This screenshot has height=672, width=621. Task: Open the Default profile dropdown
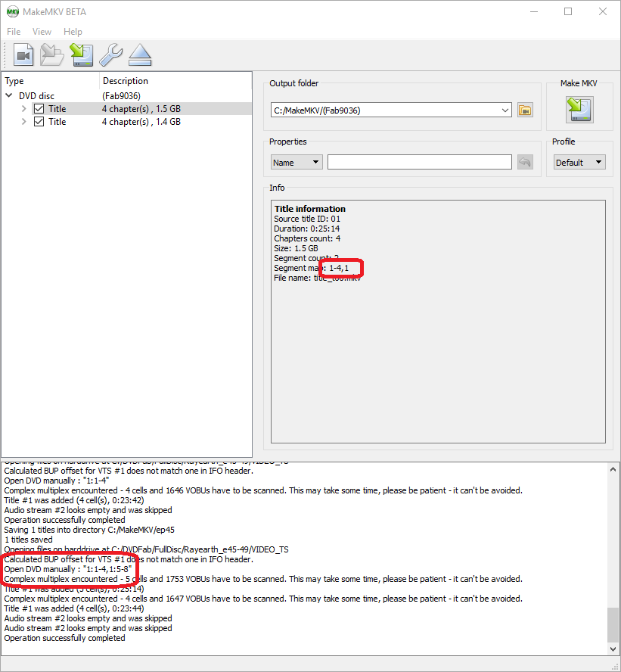click(579, 163)
